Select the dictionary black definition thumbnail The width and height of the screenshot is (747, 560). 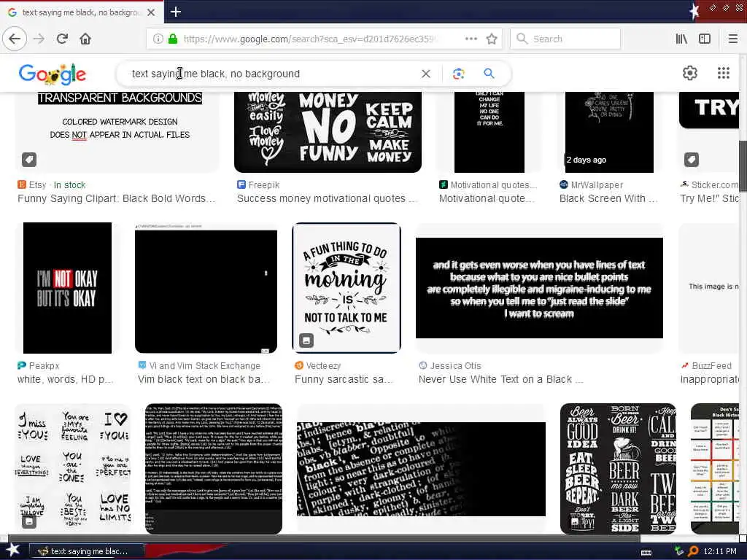(421, 469)
